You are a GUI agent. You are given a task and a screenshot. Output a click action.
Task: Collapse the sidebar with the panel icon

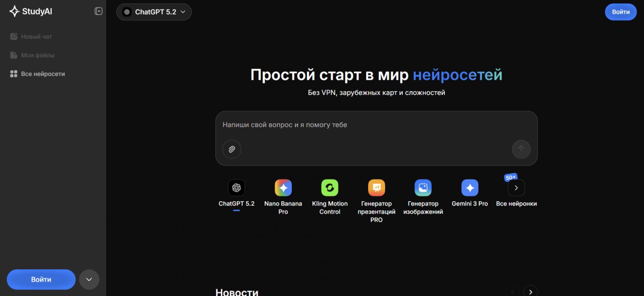[98, 11]
